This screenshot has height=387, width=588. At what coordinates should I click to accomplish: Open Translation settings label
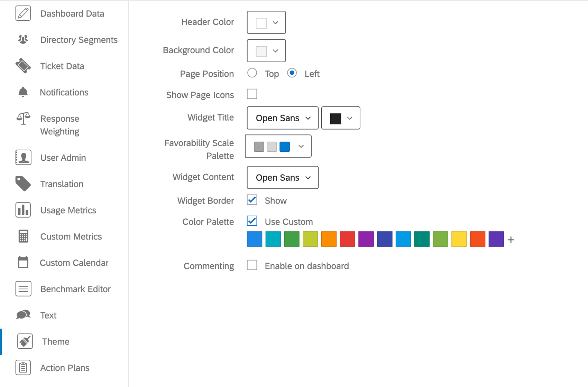tap(62, 184)
